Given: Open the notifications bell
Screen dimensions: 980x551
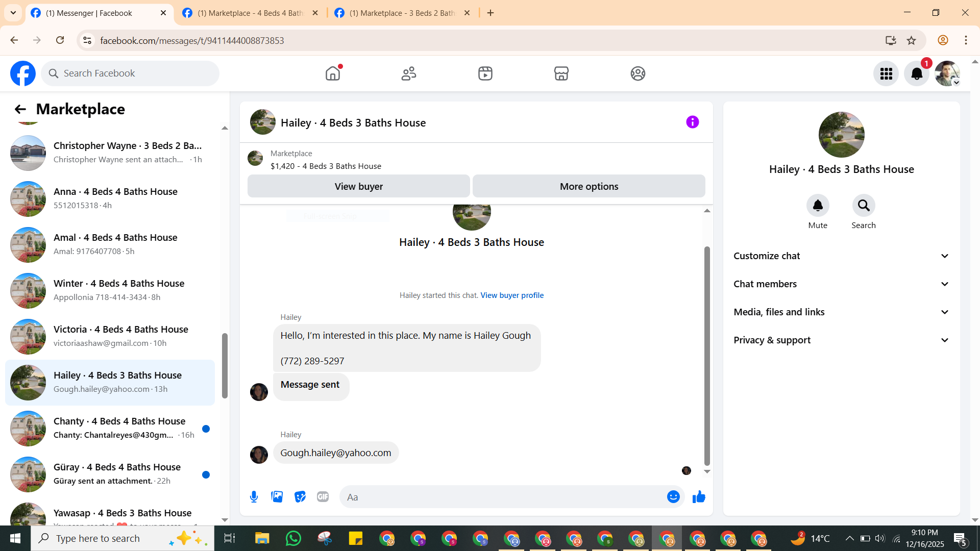Looking at the screenshot, I should (x=917, y=74).
